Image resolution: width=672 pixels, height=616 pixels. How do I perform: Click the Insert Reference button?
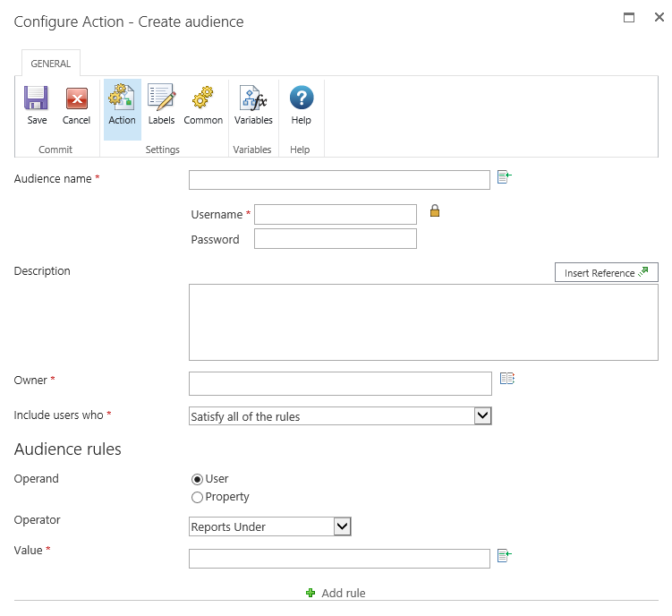606,273
